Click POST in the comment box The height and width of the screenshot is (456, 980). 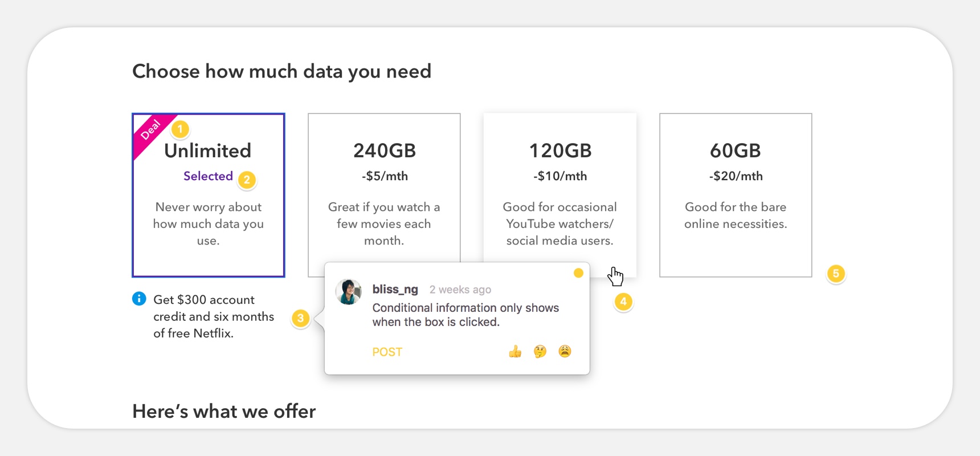pyautogui.click(x=387, y=352)
